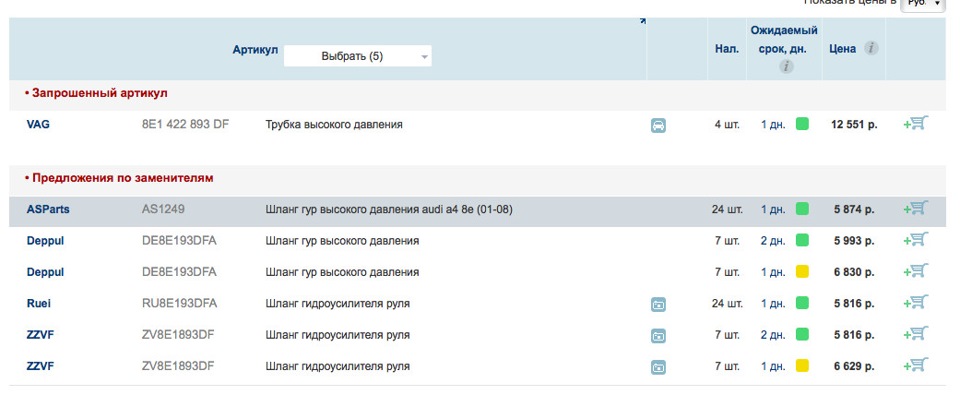Add Deppul hose priced 6 830 р. to cart
This screenshot has width=960, height=395.
point(916,271)
